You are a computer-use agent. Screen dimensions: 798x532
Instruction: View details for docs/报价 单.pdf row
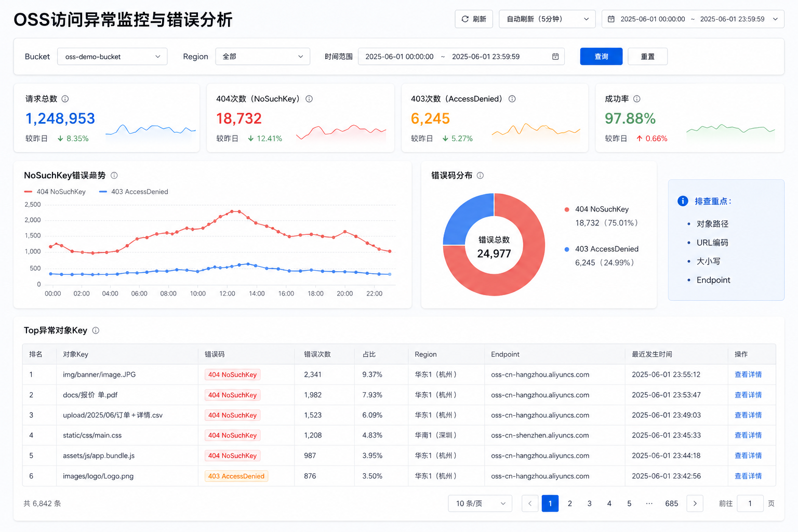748,395
